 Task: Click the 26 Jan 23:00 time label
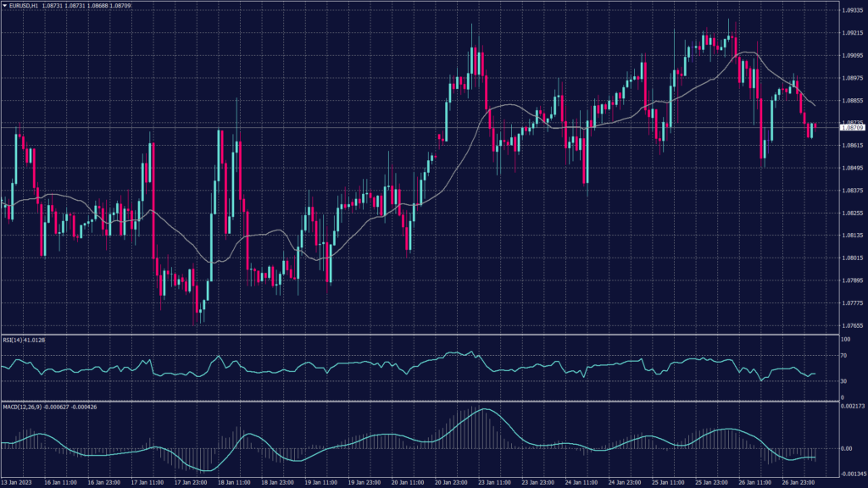(798, 482)
